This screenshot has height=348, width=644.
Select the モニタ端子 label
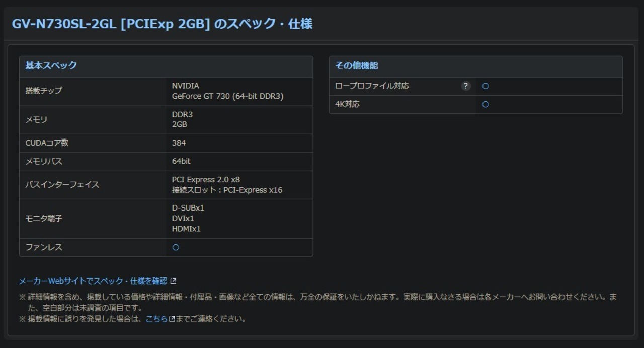pyautogui.click(x=44, y=219)
